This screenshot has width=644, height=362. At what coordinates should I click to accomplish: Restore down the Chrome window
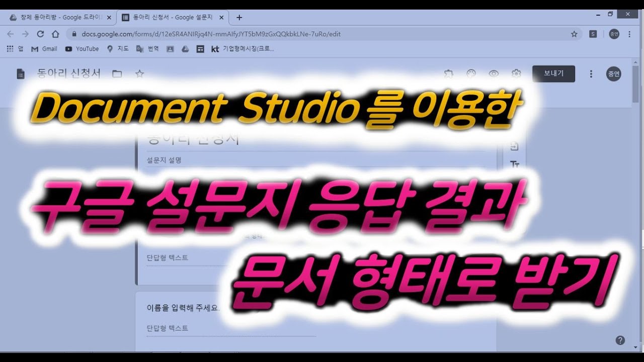pyautogui.click(x=610, y=15)
